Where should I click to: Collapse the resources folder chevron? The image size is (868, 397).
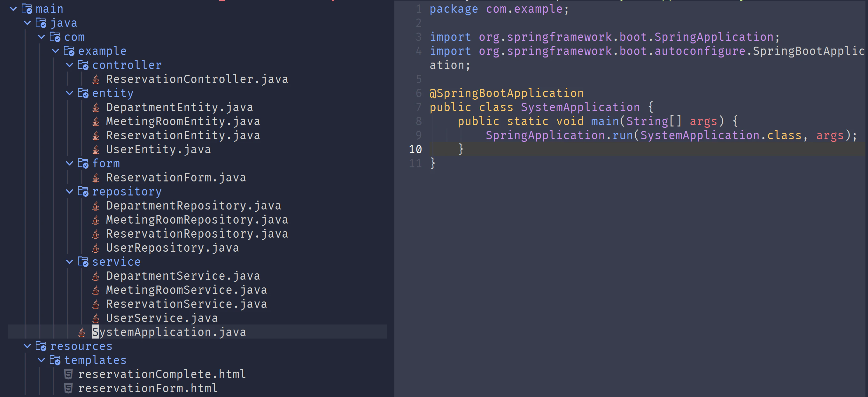point(27,346)
